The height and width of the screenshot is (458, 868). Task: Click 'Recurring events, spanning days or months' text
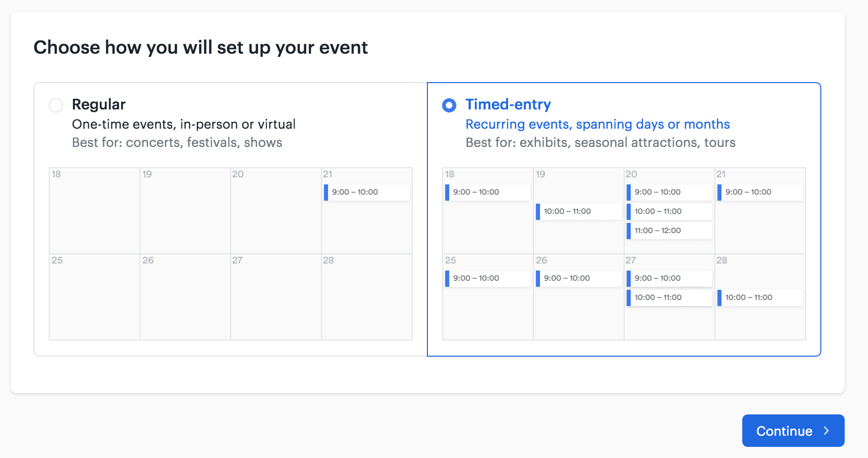[x=598, y=124]
